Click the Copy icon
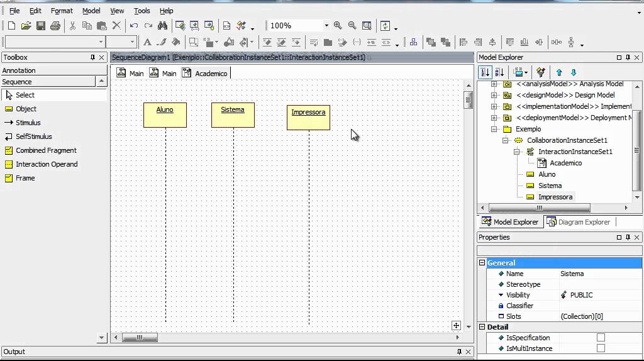 [87, 26]
